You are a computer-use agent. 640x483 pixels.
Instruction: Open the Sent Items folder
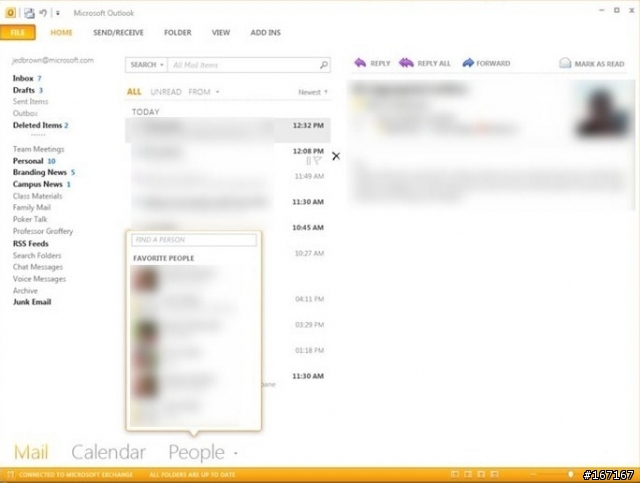pyautogui.click(x=30, y=101)
